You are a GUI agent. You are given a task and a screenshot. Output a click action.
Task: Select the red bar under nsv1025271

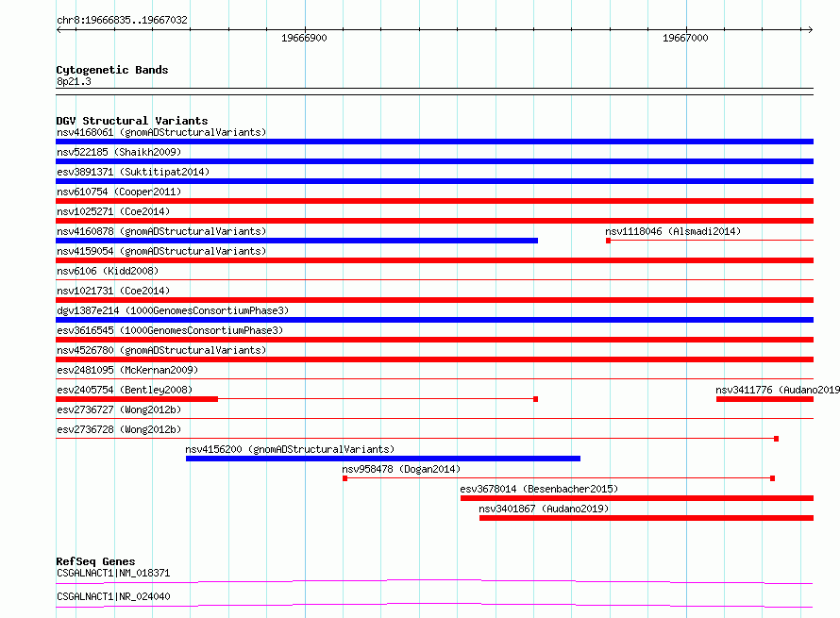tap(434, 221)
